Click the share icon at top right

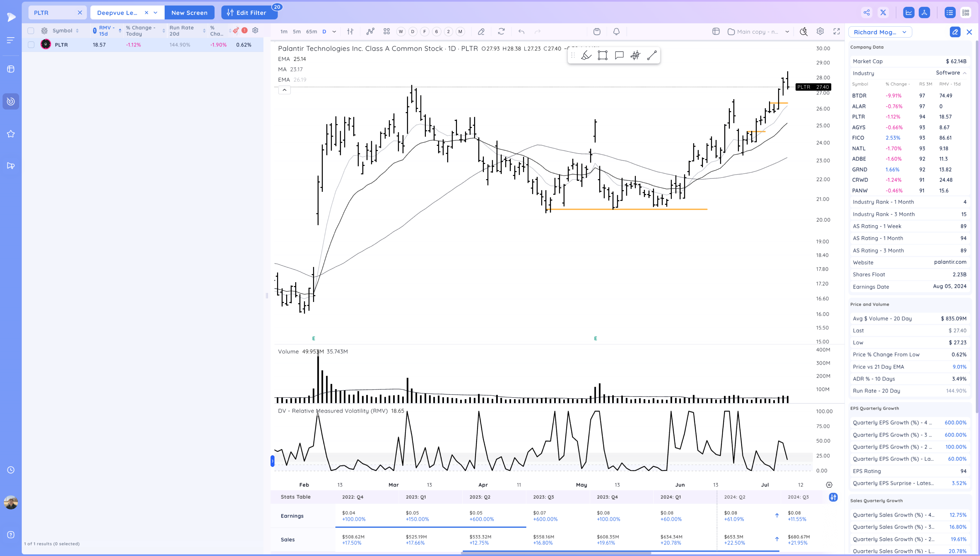(867, 12)
